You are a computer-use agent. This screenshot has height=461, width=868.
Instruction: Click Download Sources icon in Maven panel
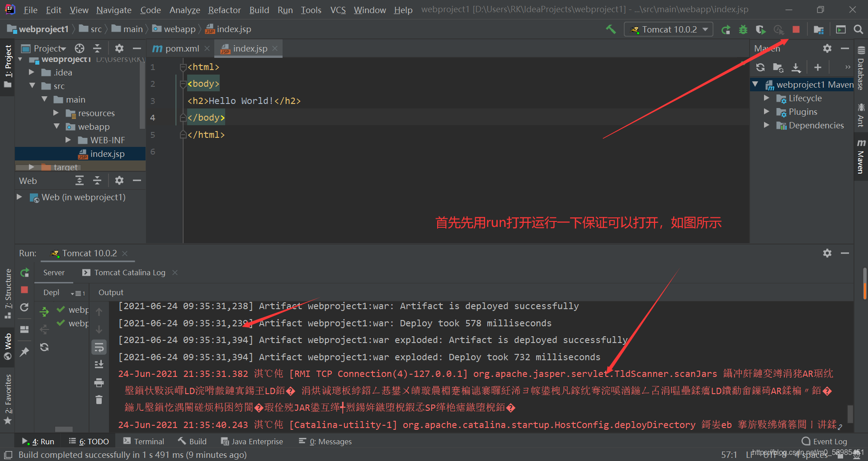(796, 67)
